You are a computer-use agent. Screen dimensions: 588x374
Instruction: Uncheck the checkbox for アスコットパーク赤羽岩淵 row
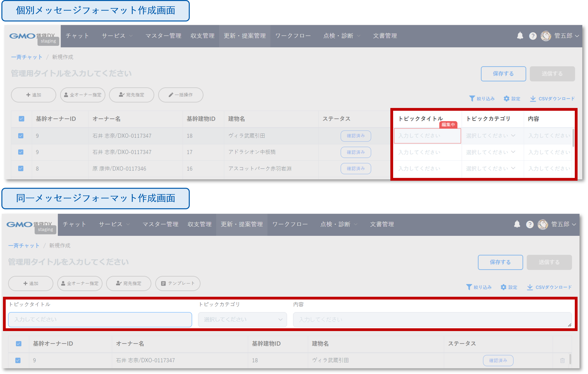[21, 168]
